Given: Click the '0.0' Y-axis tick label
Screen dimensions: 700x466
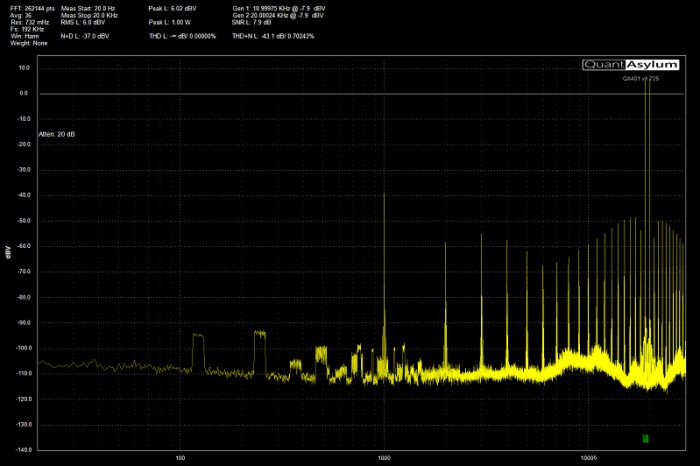Looking at the screenshot, I should 24,93.
